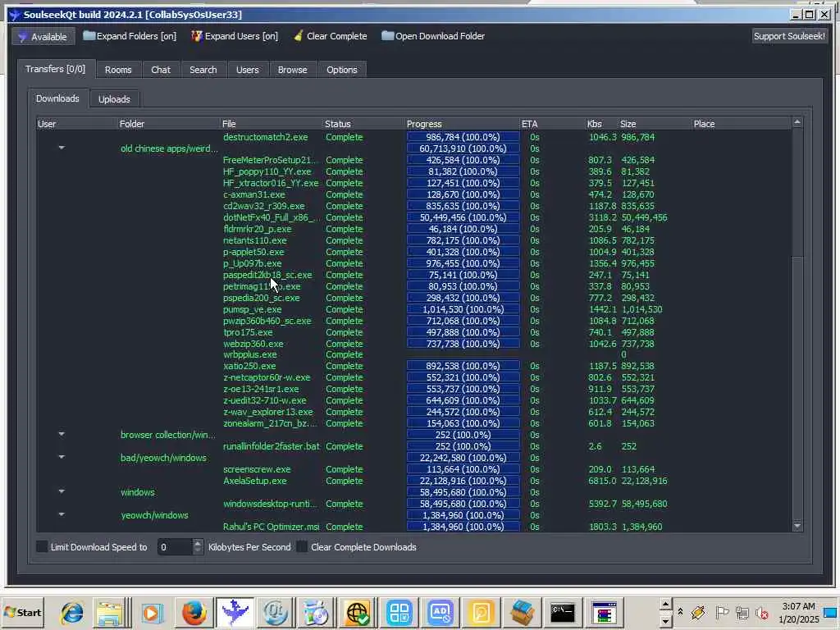
Task: Select file xatio250.exe
Action: coord(249,366)
